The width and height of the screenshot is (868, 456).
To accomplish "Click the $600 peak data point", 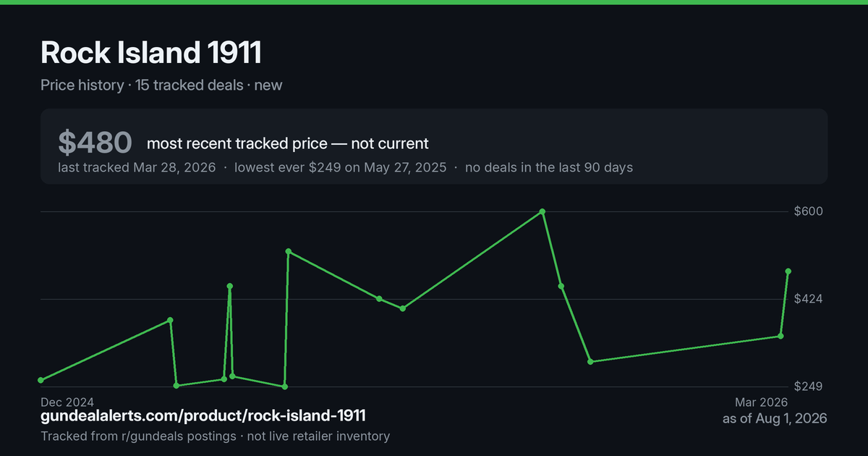I will click(x=542, y=211).
